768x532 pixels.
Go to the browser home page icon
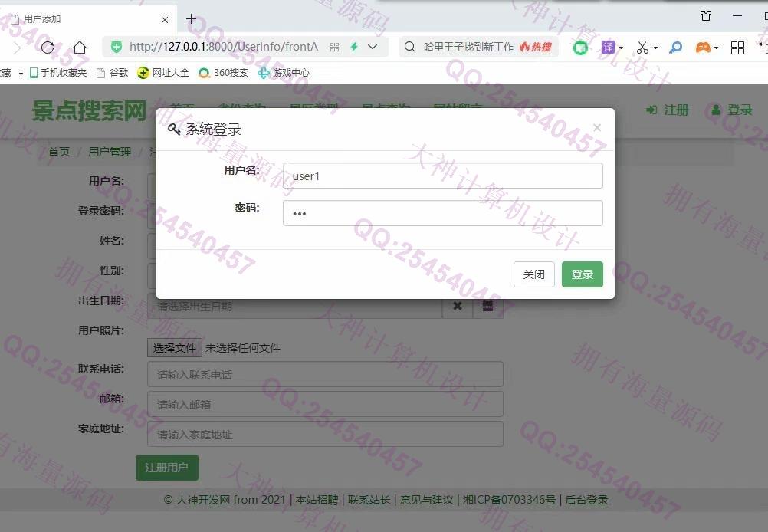[x=80, y=47]
